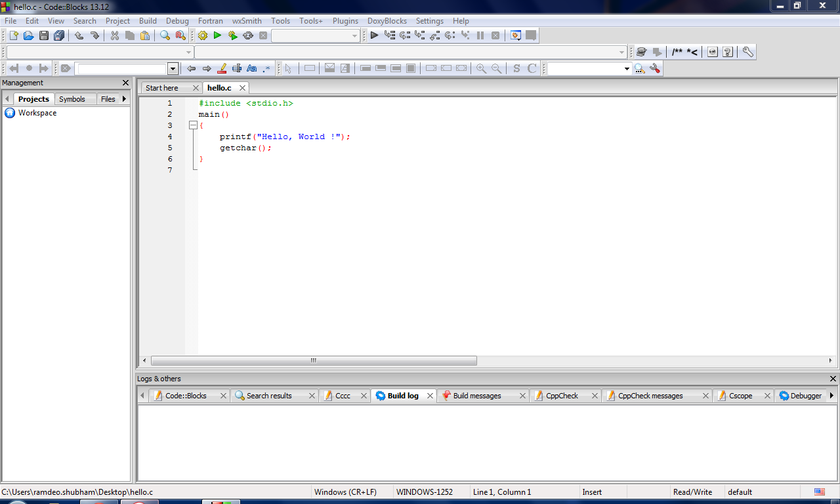Screen dimensions: 840x504
Task: Click the Rebuild icon
Action: click(248, 35)
